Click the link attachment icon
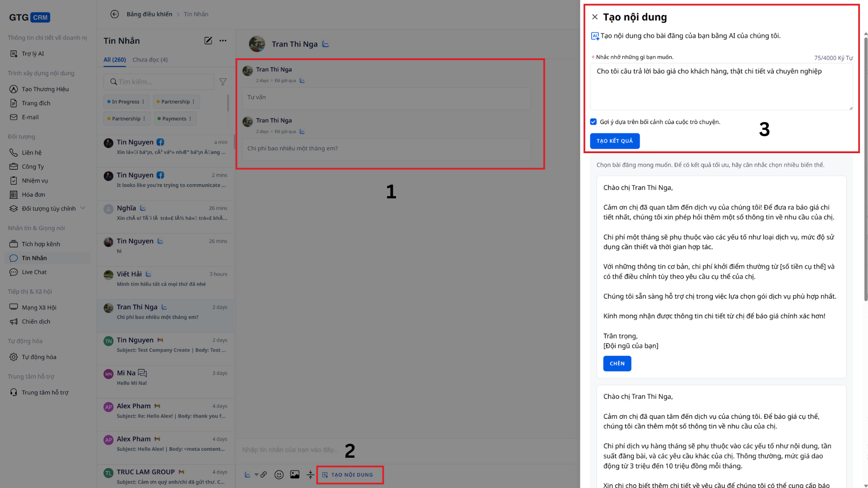The width and height of the screenshot is (868, 488). [264, 474]
